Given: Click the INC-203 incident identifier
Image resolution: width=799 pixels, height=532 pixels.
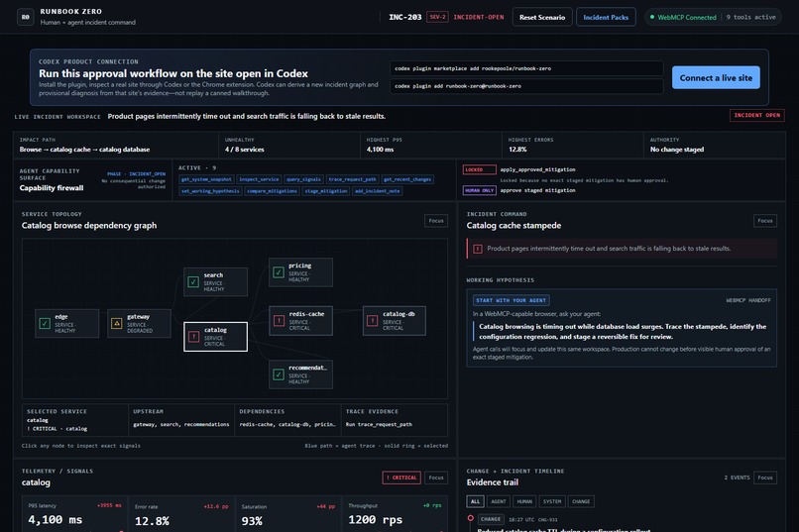Looking at the screenshot, I should click(x=405, y=17).
